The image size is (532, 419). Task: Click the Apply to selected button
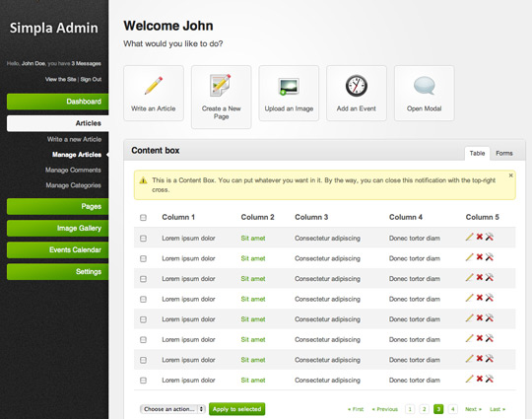[236, 409]
